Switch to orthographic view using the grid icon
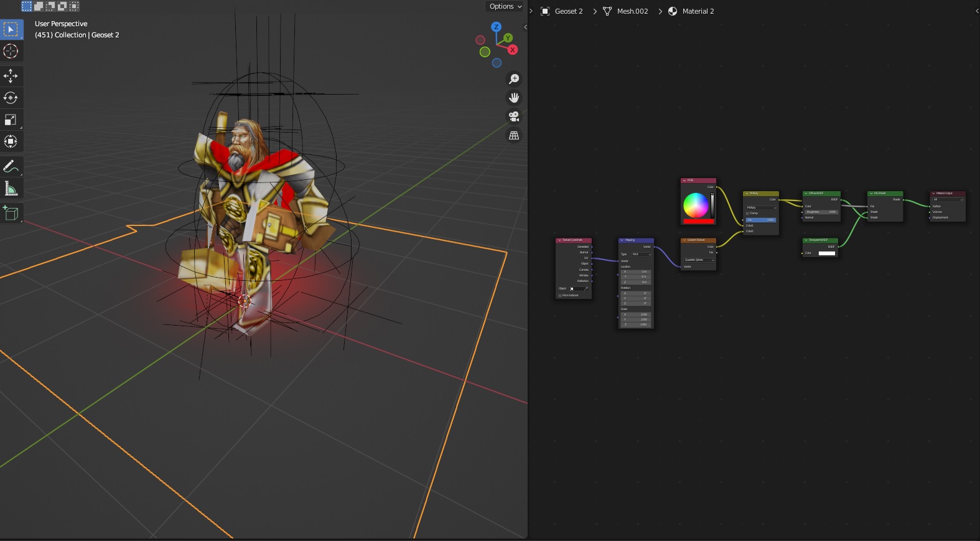 coord(514,135)
